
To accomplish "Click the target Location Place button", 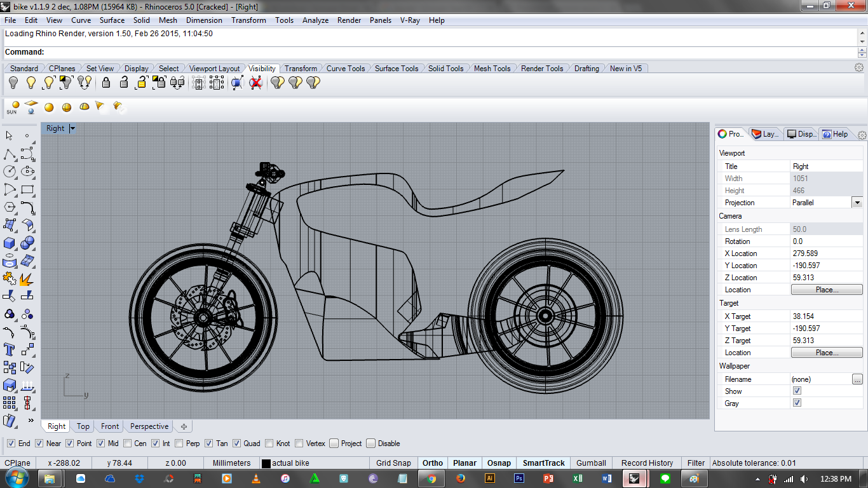I will tap(827, 353).
